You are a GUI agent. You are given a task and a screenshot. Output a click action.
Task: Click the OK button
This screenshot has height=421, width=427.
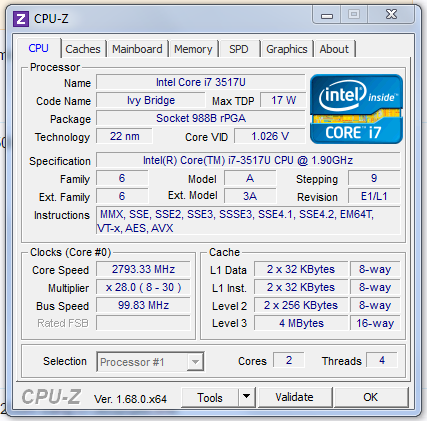371,397
